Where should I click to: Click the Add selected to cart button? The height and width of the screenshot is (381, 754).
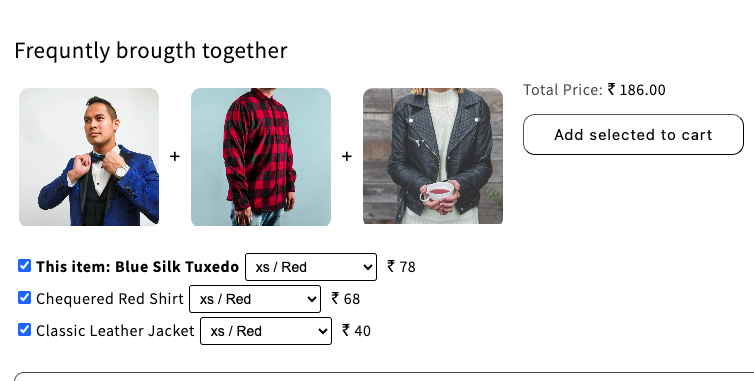pyautogui.click(x=633, y=135)
